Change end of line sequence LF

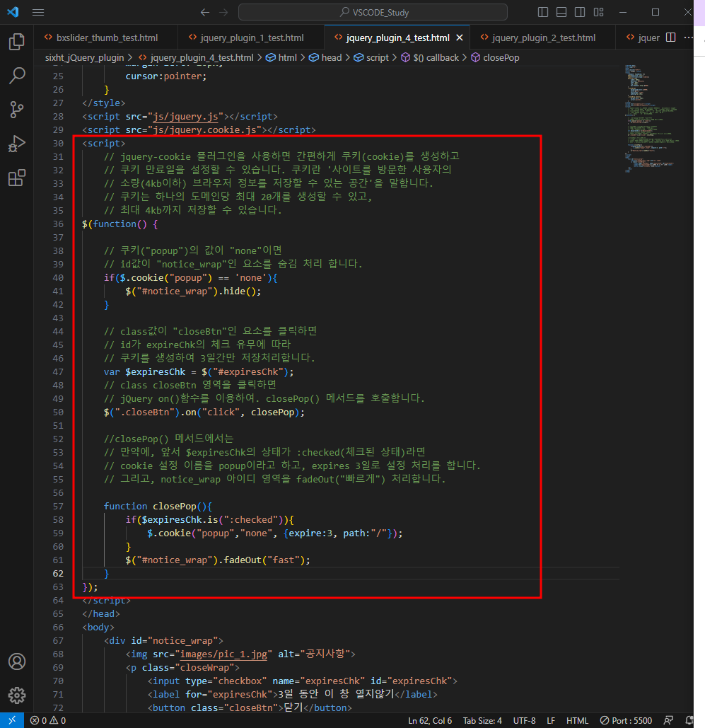pos(551,720)
